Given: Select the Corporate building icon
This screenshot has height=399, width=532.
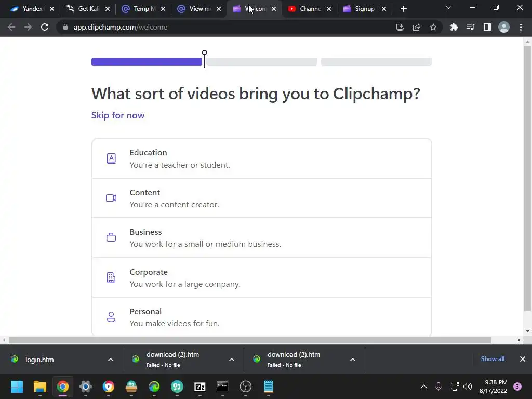Looking at the screenshot, I should (x=111, y=277).
